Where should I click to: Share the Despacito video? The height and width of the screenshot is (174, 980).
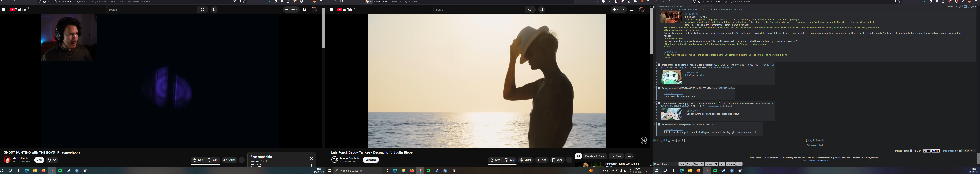point(526,160)
